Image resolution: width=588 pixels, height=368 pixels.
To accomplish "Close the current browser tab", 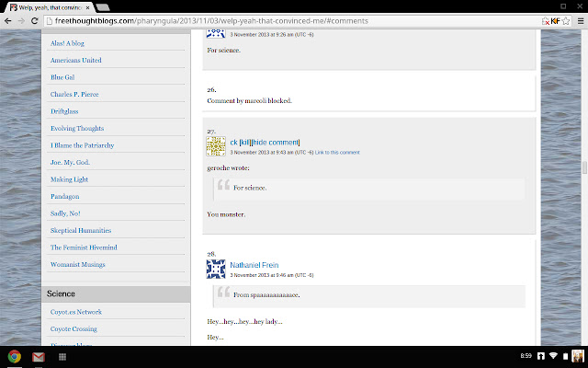I will coord(87,7).
